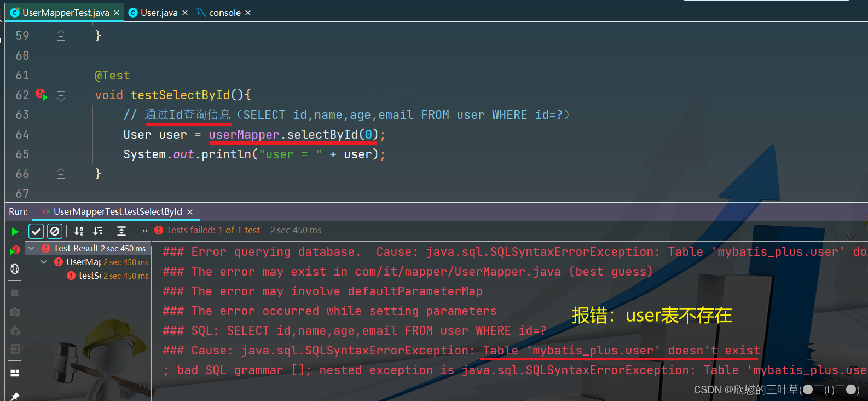Screen dimensions: 868x401
Task: Sort tests alphabetically
Action: pyautogui.click(x=79, y=231)
